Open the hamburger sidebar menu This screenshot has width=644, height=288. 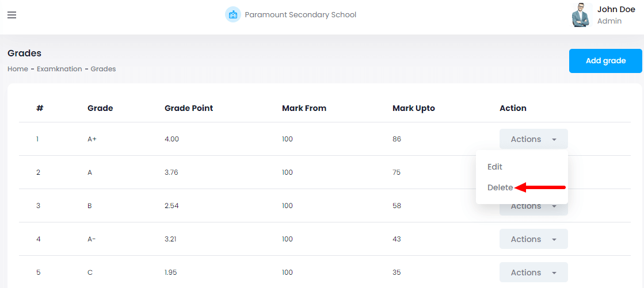pyautogui.click(x=12, y=15)
